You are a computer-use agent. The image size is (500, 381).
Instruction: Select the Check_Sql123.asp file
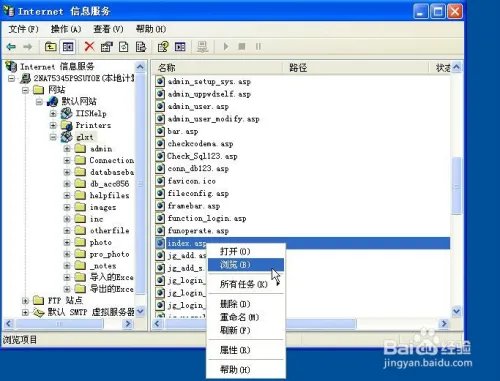[x=202, y=156]
